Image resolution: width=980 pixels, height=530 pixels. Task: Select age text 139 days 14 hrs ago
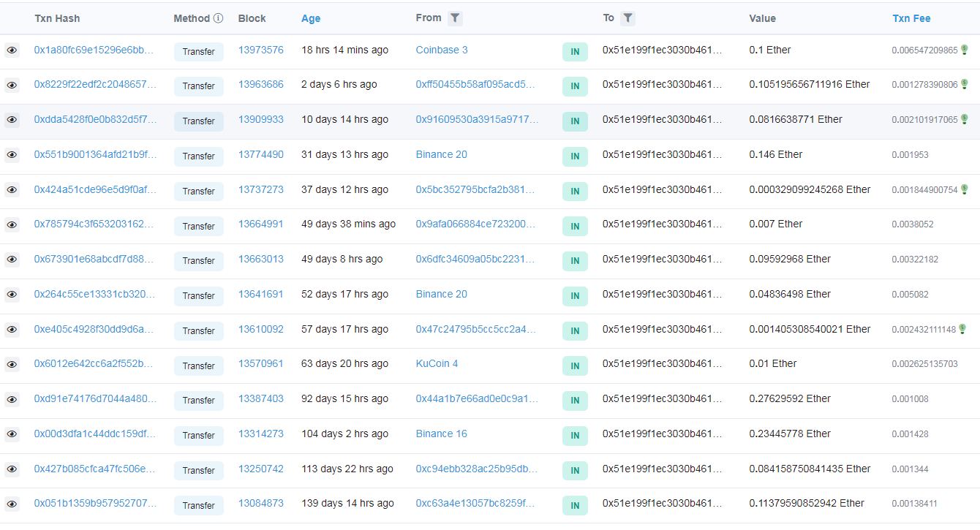tap(347, 503)
